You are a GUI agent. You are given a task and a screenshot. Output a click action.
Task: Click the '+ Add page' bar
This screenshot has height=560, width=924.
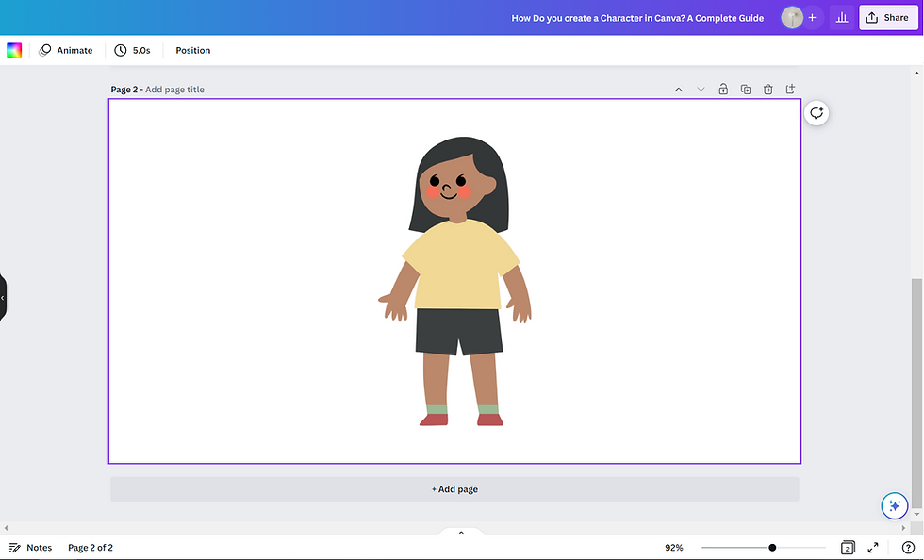pyautogui.click(x=454, y=489)
